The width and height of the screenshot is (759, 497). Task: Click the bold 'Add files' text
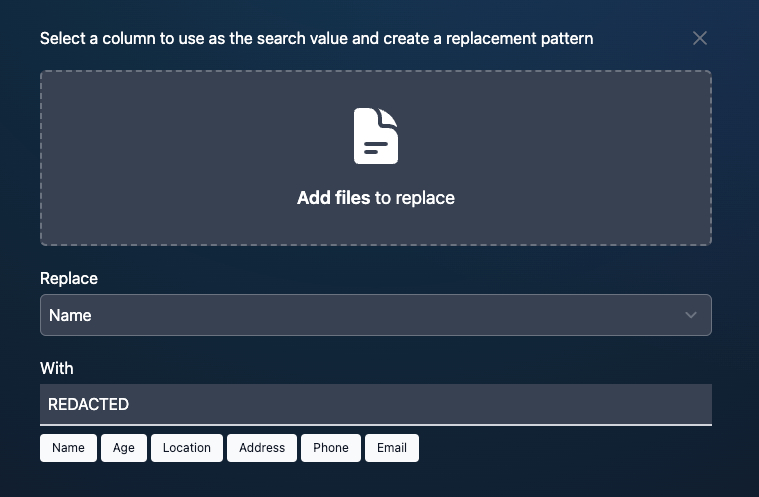click(333, 198)
